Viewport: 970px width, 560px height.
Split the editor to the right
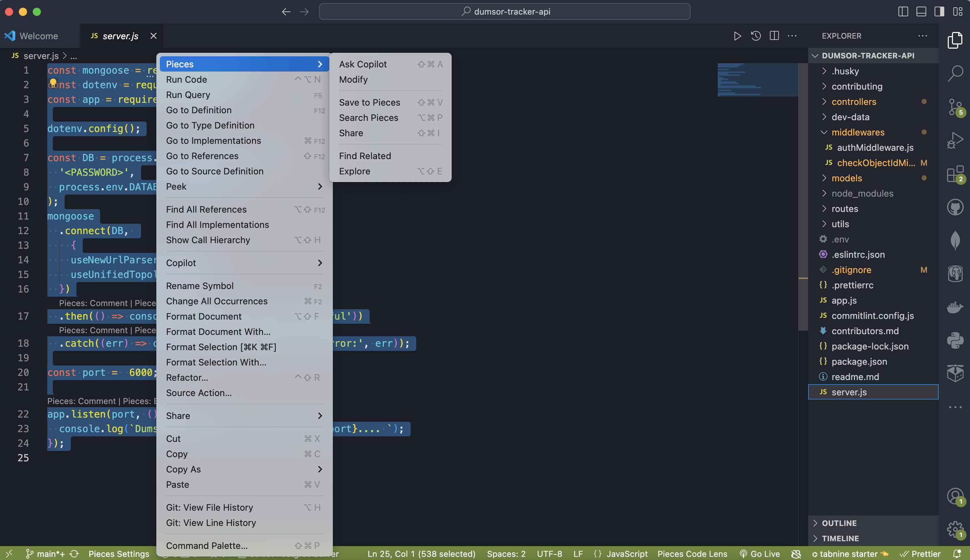point(774,36)
